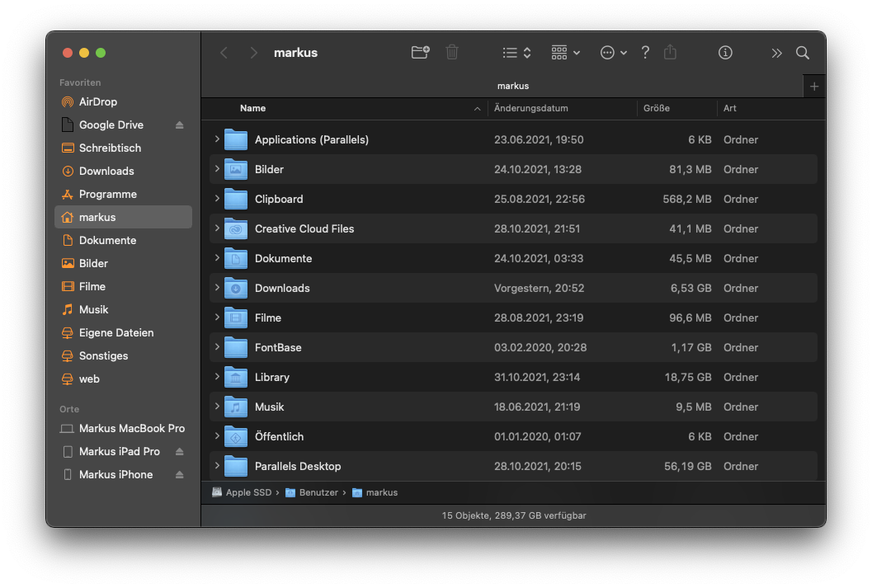The width and height of the screenshot is (872, 588).
Task: Expand the Library folder row
Action: [217, 377]
